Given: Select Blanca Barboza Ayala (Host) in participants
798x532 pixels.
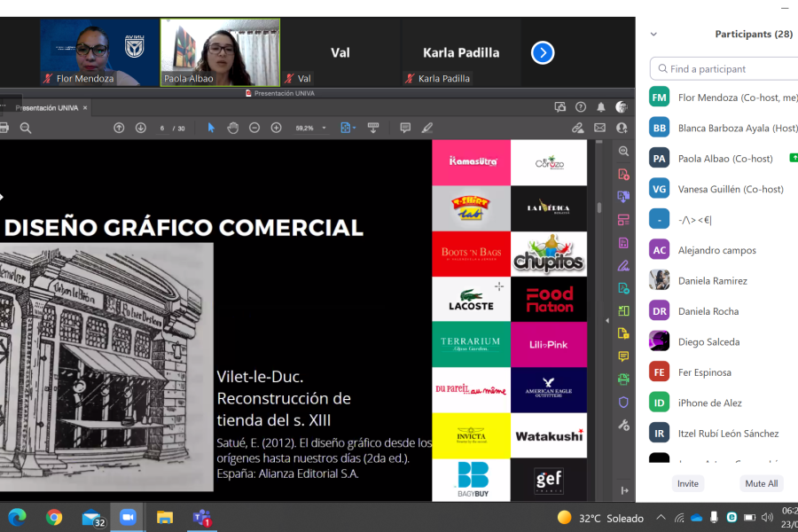Looking at the screenshot, I should (724, 129).
